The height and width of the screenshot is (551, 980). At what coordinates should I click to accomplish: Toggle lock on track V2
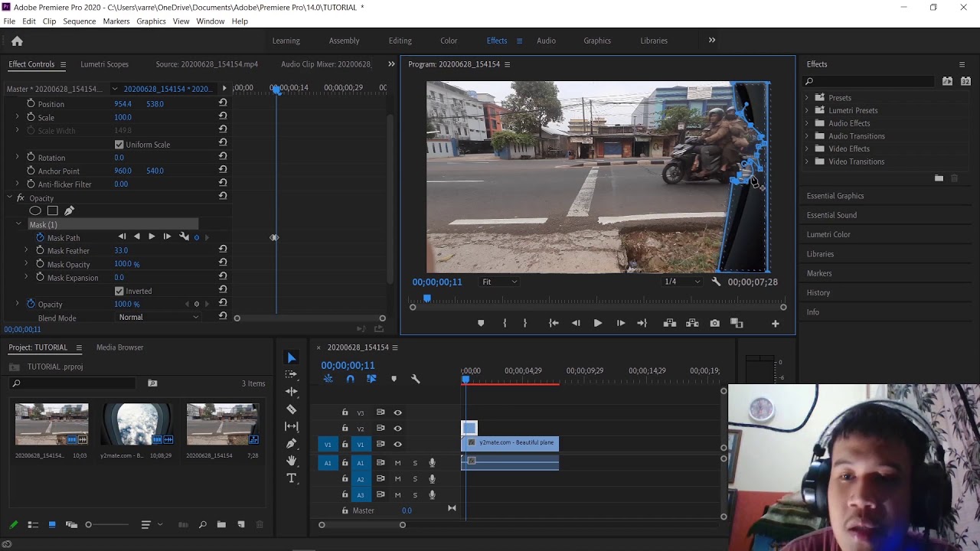click(x=345, y=429)
